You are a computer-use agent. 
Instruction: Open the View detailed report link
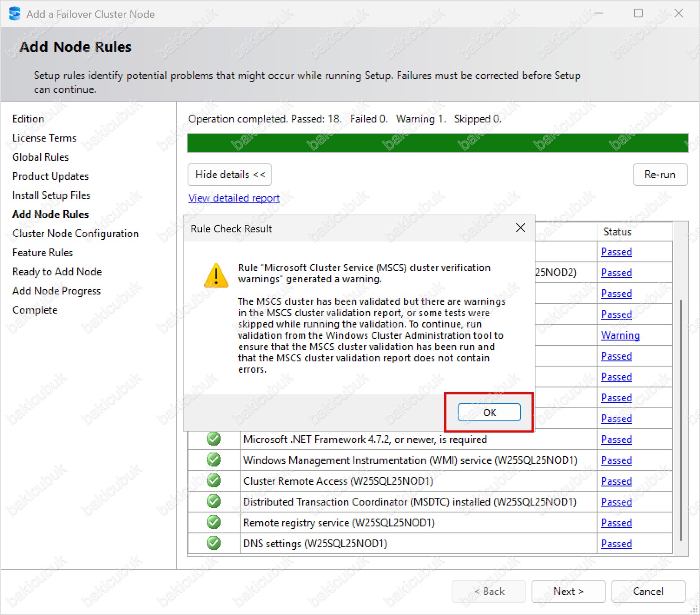click(234, 198)
